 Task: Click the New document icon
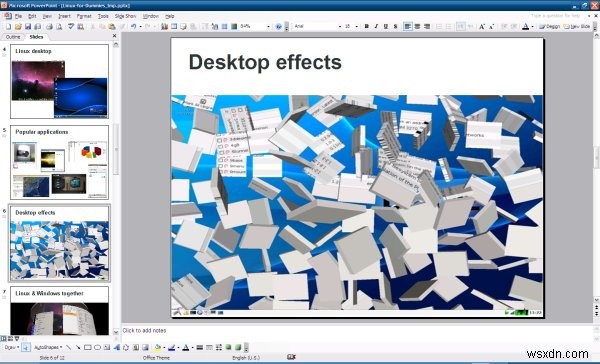8,26
